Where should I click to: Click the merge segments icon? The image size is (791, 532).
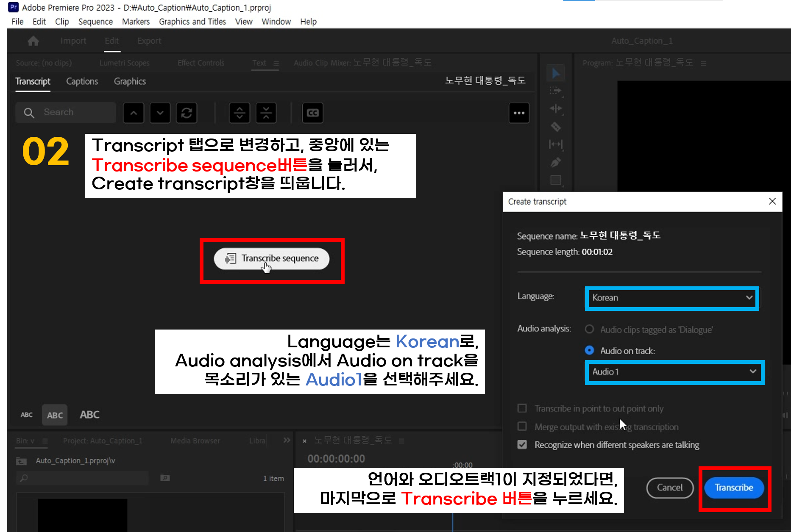266,113
